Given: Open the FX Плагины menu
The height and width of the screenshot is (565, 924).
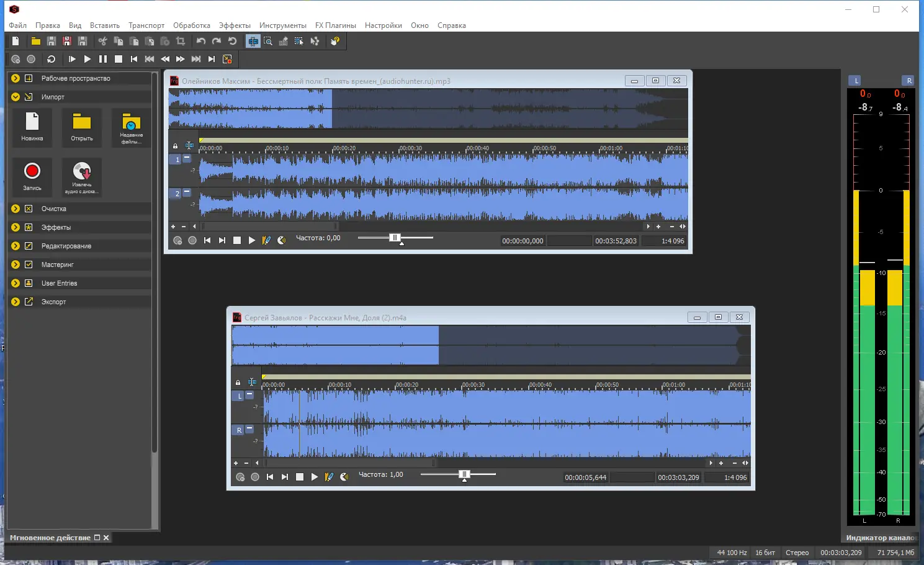Looking at the screenshot, I should point(335,25).
